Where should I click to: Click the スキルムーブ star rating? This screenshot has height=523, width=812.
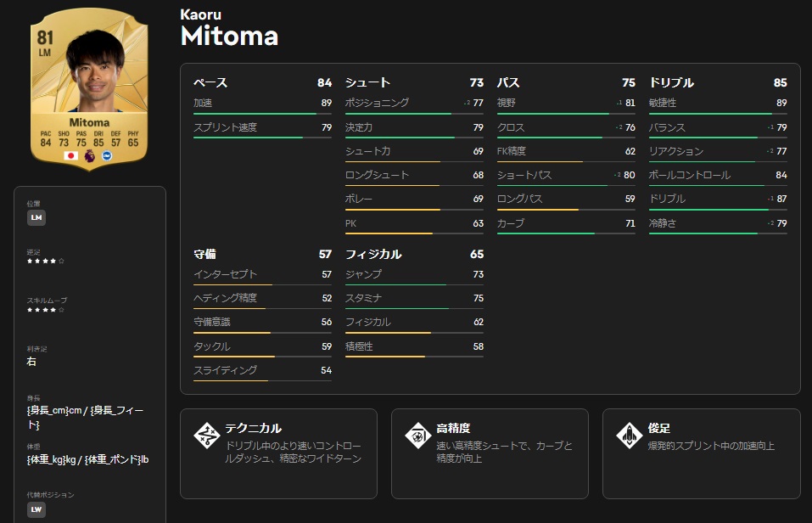[46, 309]
